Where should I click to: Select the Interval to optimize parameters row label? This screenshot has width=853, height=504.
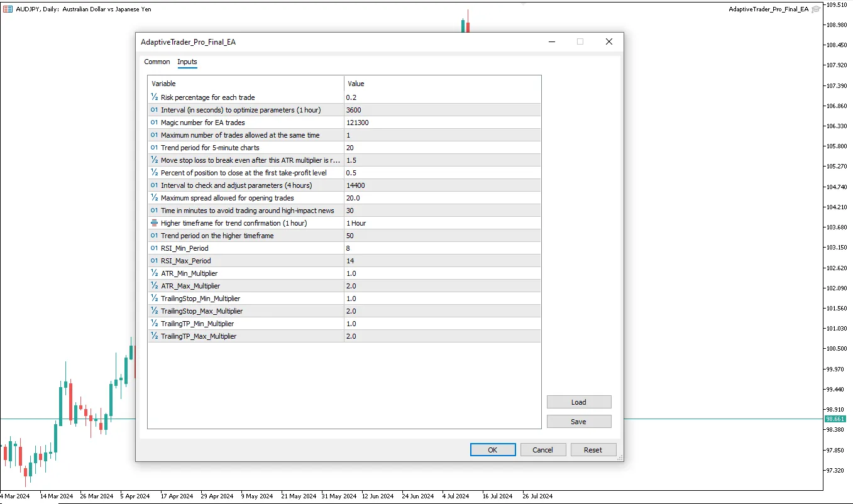point(241,110)
